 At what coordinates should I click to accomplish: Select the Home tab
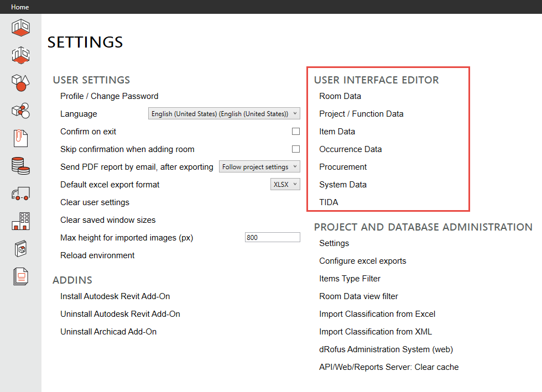(x=20, y=7)
